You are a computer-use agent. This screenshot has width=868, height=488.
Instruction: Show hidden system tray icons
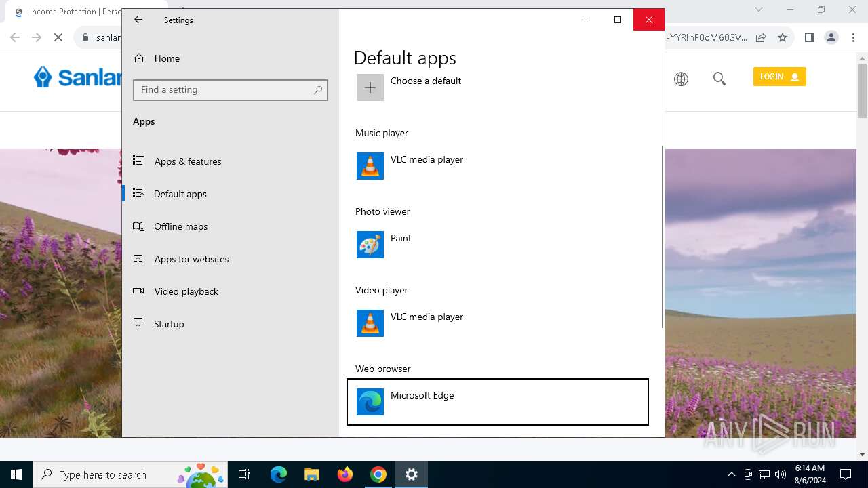point(731,474)
